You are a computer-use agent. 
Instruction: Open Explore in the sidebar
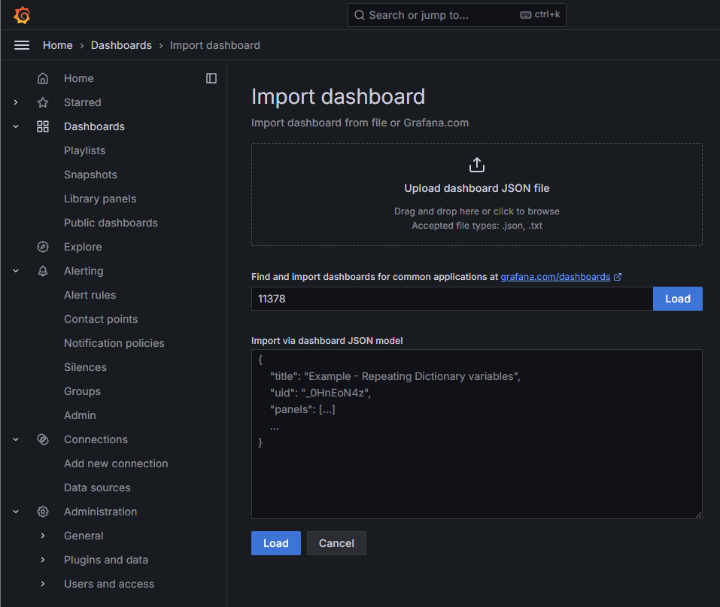click(83, 247)
